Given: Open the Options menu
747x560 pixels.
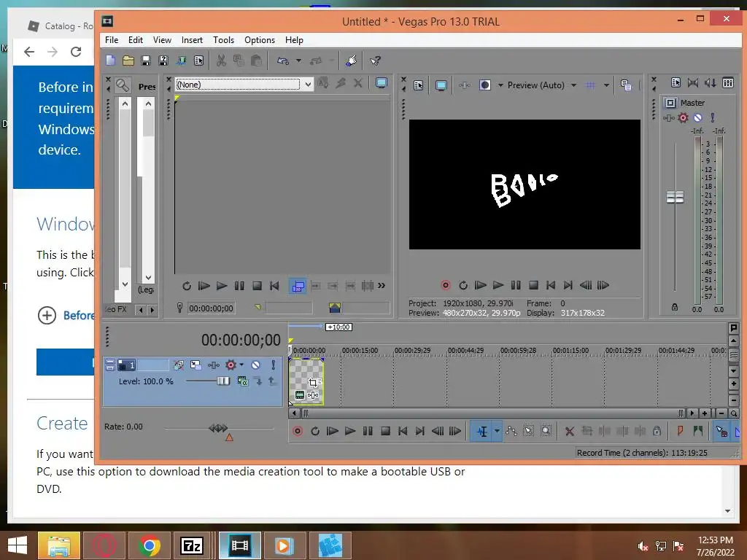Looking at the screenshot, I should tap(260, 40).
